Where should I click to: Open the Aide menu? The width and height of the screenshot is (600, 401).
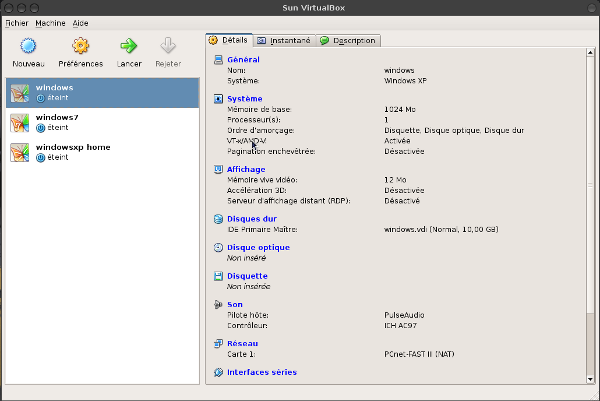tap(81, 22)
